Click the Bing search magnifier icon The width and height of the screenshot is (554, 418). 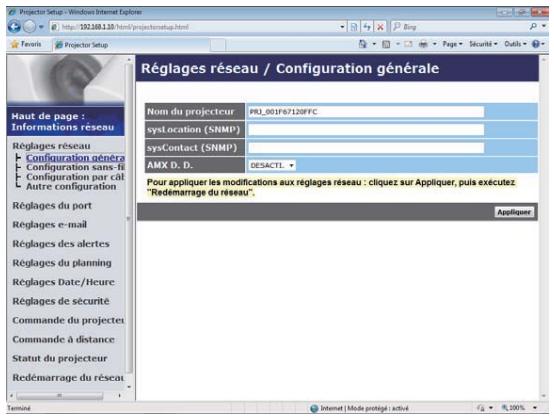coord(533,27)
